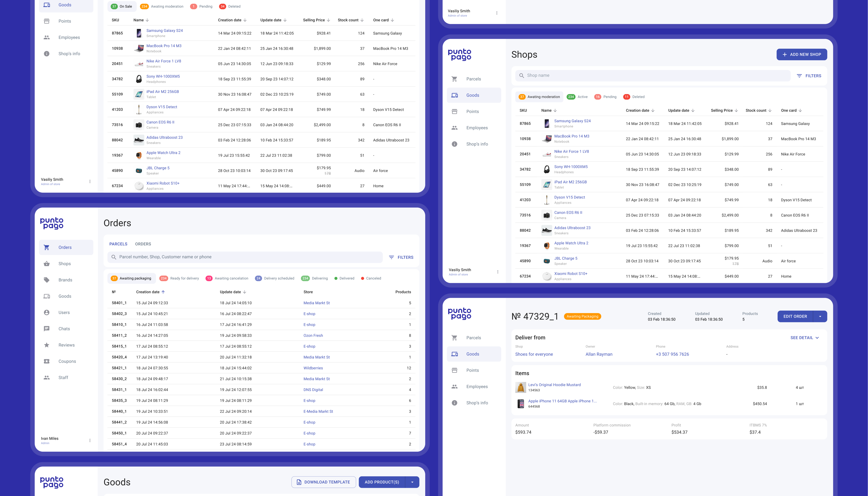Open Filters in the Shops panel
Image resolution: width=868 pixels, height=496 pixels.
click(809, 76)
